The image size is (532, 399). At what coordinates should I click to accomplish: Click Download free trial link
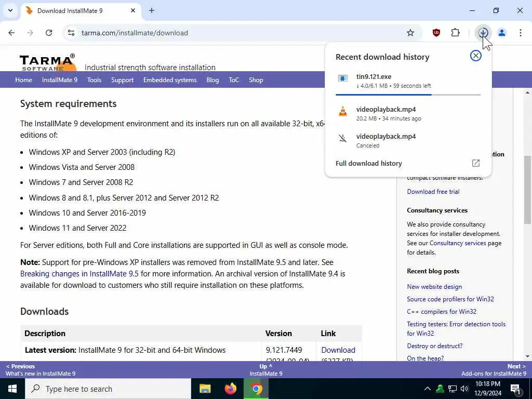click(x=433, y=192)
